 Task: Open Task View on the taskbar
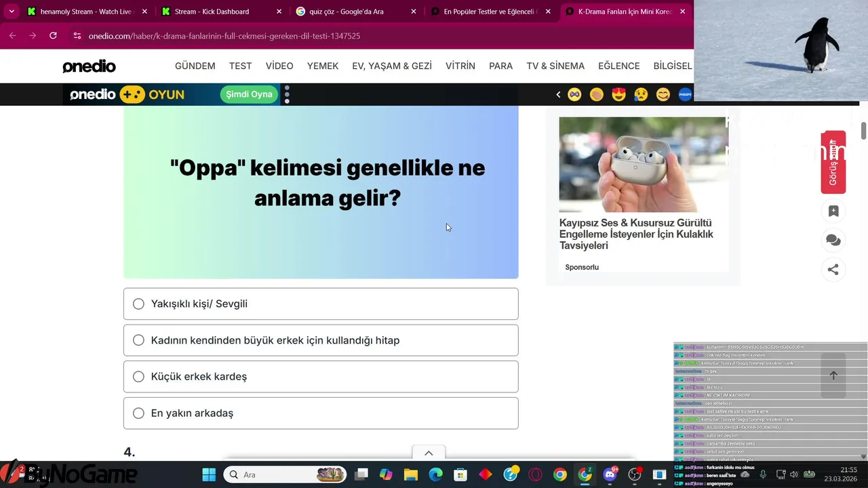pos(361,474)
